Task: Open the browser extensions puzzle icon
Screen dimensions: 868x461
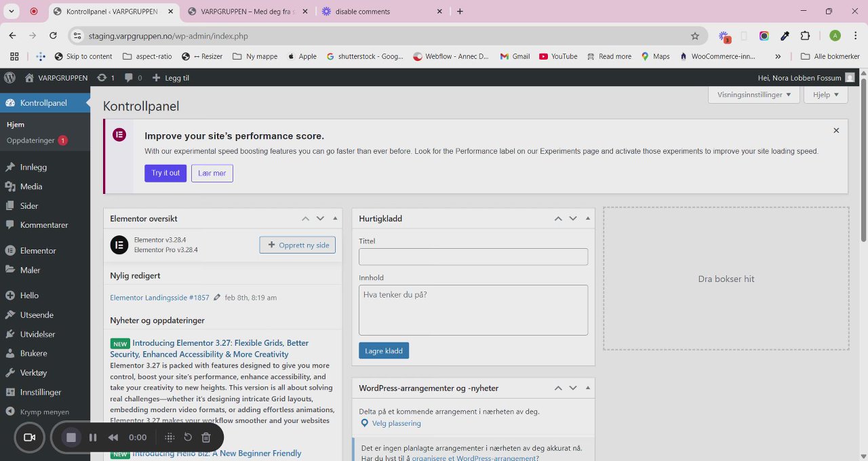Action: 805,36
